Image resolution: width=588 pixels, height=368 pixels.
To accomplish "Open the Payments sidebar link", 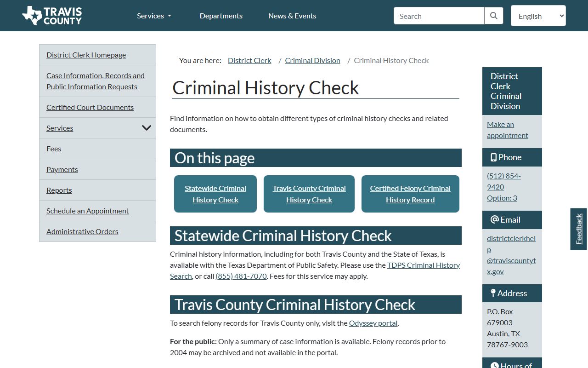I will pyautogui.click(x=62, y=169).
